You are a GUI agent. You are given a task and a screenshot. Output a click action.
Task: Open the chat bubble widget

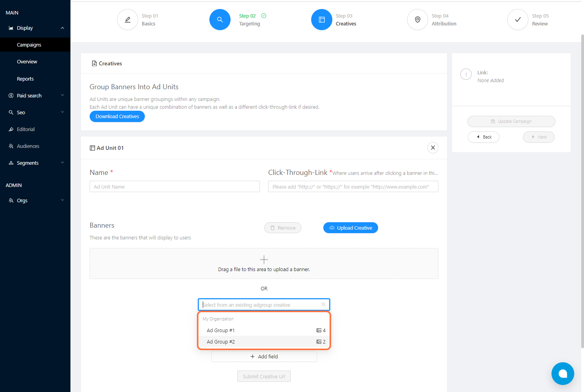(562, 374)
